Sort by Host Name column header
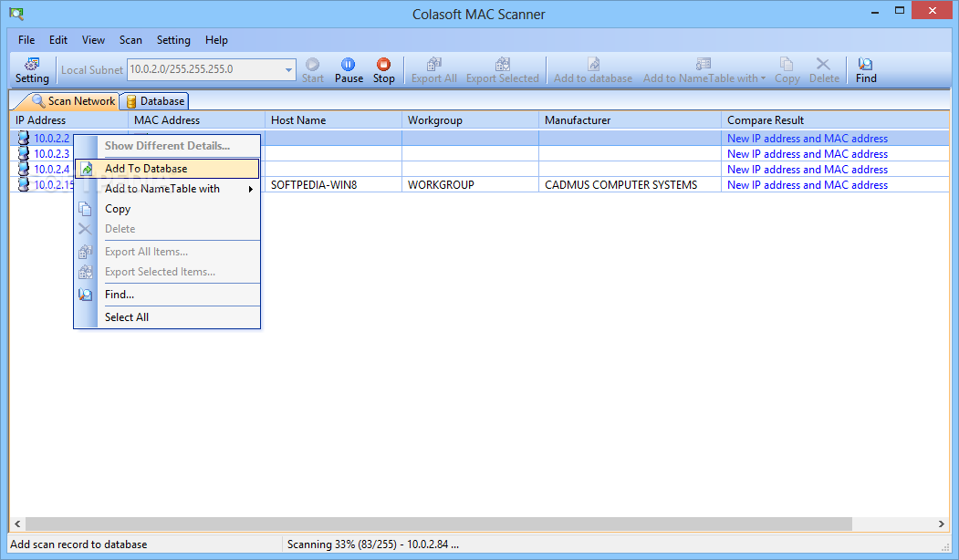The image size is (959, 560). 333,120
